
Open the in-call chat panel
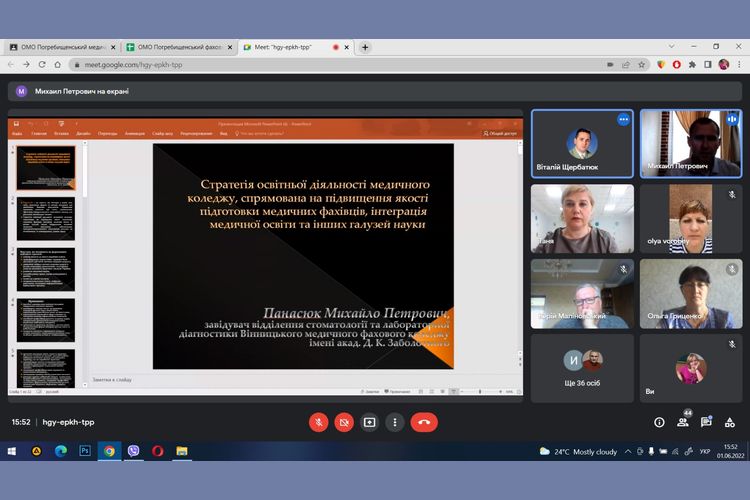coord(707,422)
